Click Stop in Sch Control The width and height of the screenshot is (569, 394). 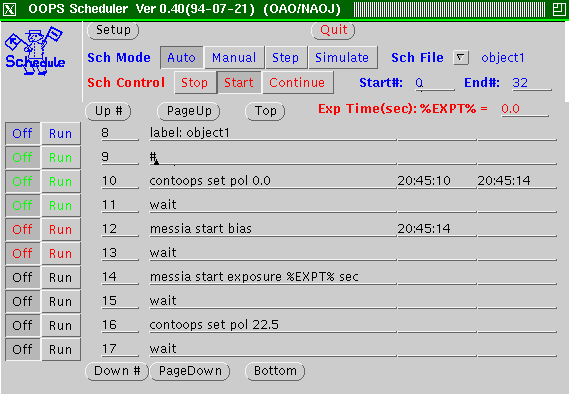[195, 82]
